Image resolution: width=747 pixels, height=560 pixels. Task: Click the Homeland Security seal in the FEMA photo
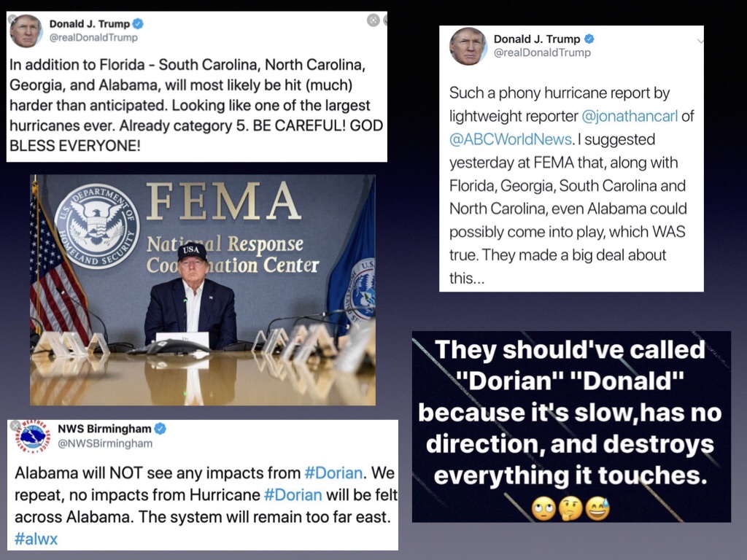click(96, 226)
